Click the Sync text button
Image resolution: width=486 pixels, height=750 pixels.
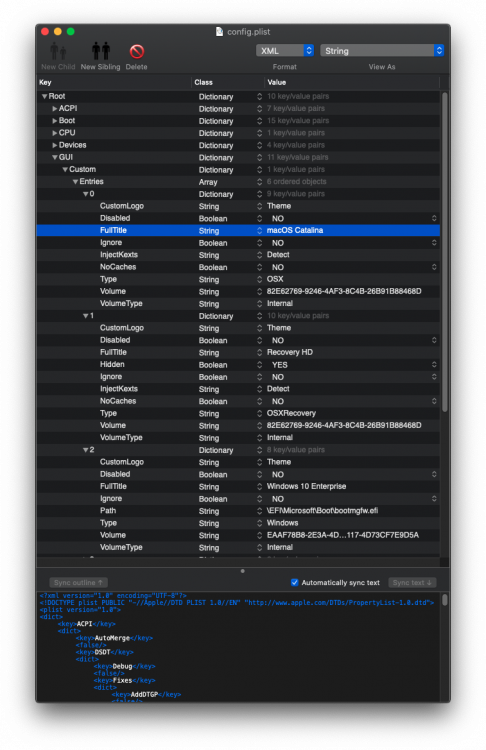point(412,583)
